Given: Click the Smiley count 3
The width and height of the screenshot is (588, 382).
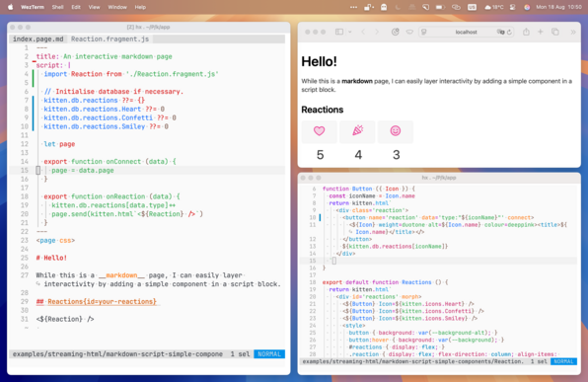Looking at the screenshot, I should (x=397, y=155).
